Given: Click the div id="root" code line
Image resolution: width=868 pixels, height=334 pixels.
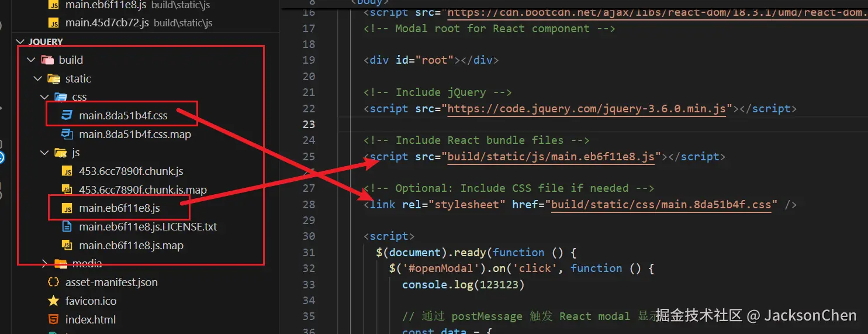Looking at the screenshot, I should [431, 60].
